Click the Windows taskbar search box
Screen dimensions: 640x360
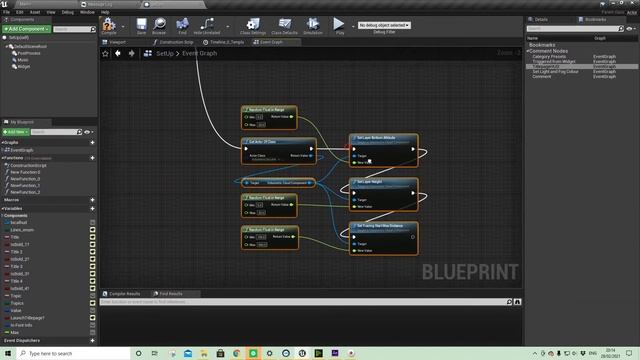click(x=73, y=353)
